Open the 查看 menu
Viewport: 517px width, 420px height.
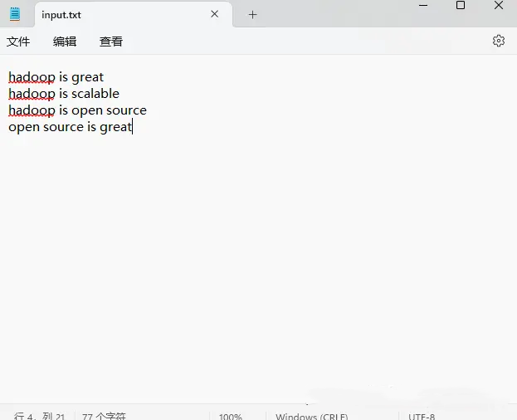pos(111,42)
